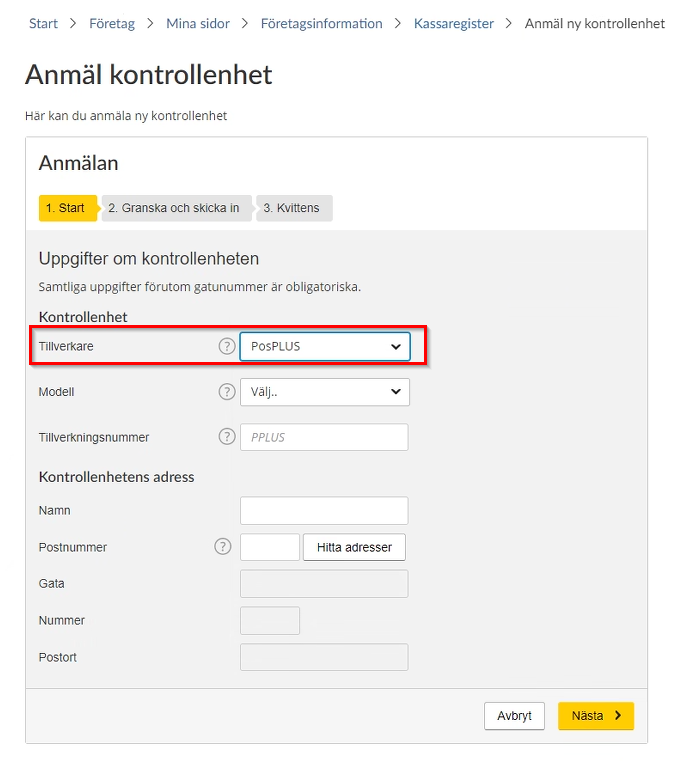Go to the Start breadcrumb link

[x=43, y=23]
